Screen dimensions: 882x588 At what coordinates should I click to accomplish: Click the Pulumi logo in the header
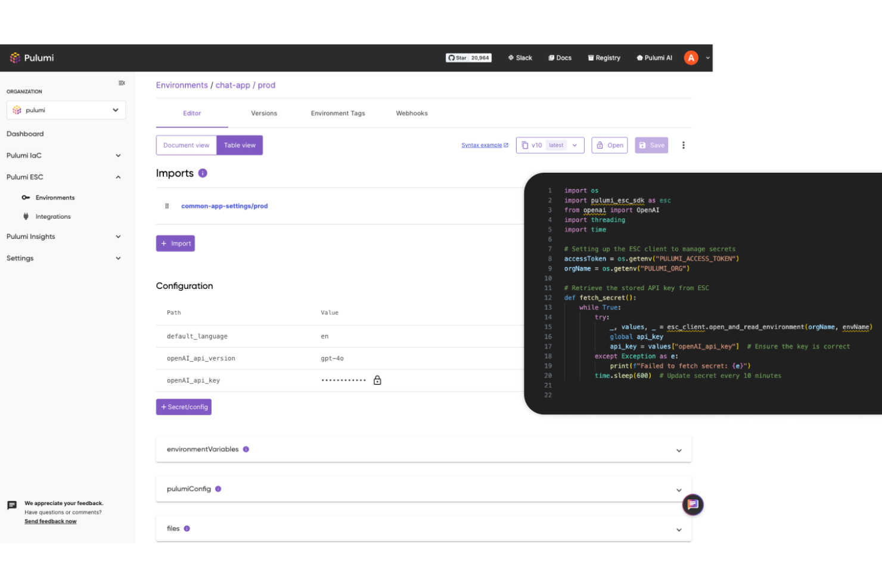point(32,58)
